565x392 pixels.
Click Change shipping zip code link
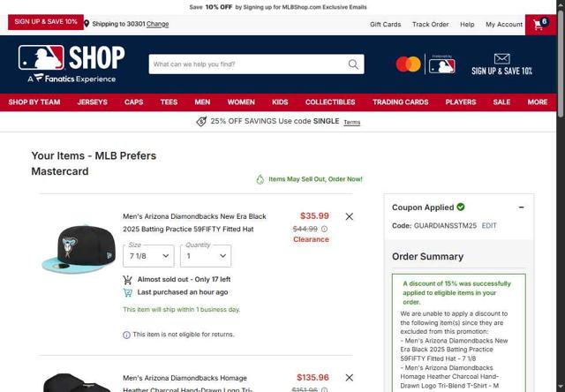tap(157, 24)
